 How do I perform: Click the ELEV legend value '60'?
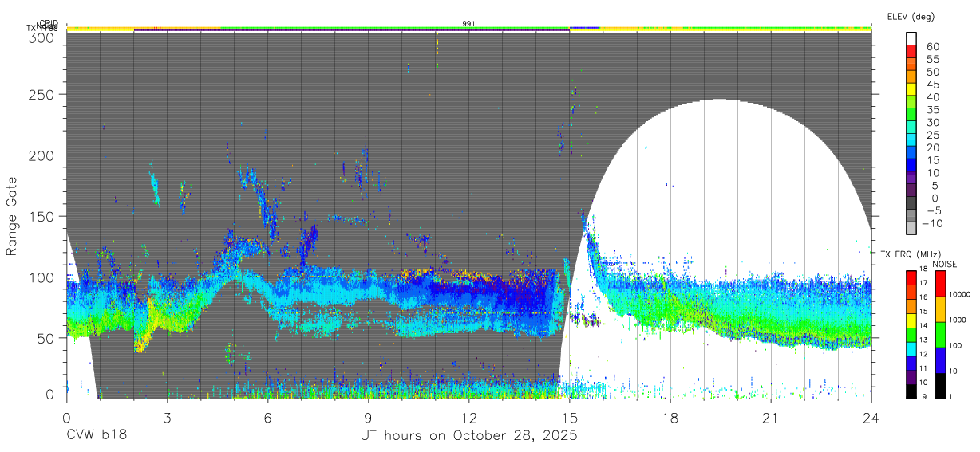932,46
